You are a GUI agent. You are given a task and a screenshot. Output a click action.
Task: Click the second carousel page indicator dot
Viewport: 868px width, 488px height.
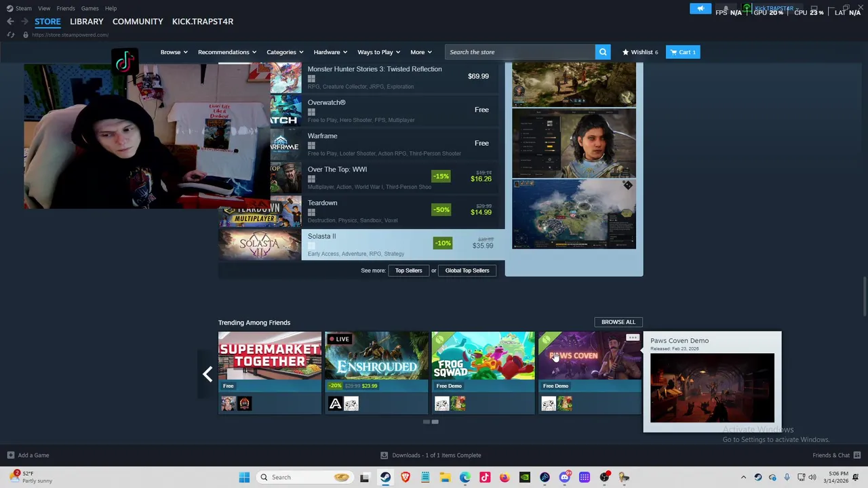pyautogui.click(x=435, y=422)
